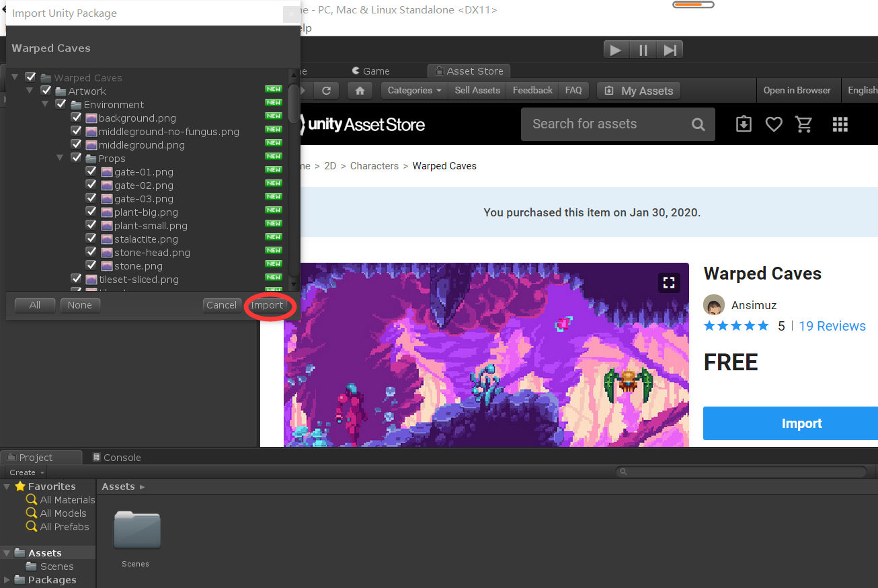Uncheck the stalactite.png checkbox
Screen dimensions: 878x588
[x=91, y=239]
